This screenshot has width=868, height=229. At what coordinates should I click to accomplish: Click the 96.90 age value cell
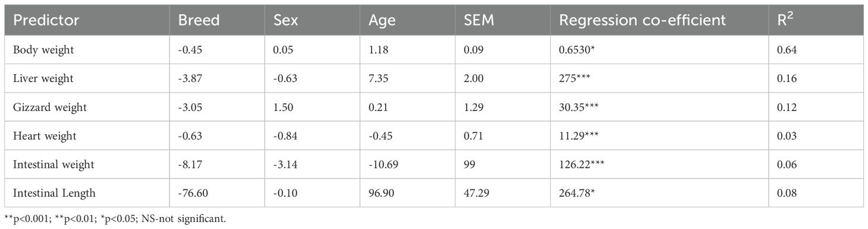tap(380, 194)
